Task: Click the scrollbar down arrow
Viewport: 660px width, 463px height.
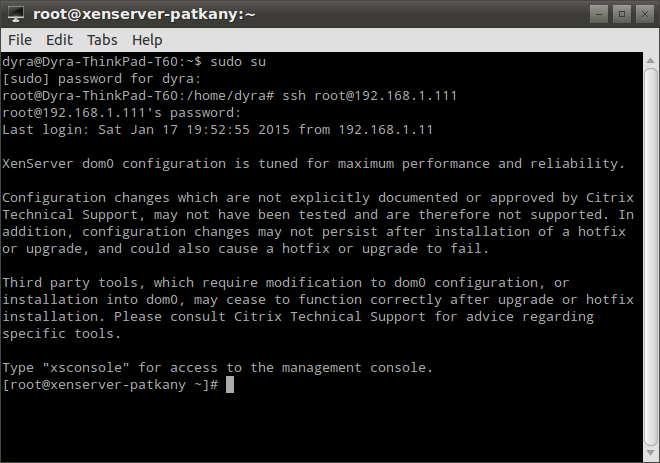Action: (651, 453)
